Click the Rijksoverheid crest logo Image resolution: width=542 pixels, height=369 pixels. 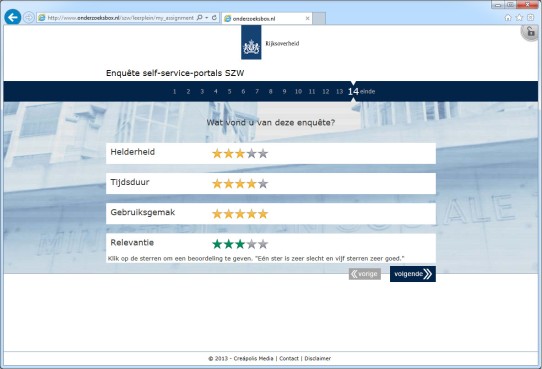pos(251,43)
